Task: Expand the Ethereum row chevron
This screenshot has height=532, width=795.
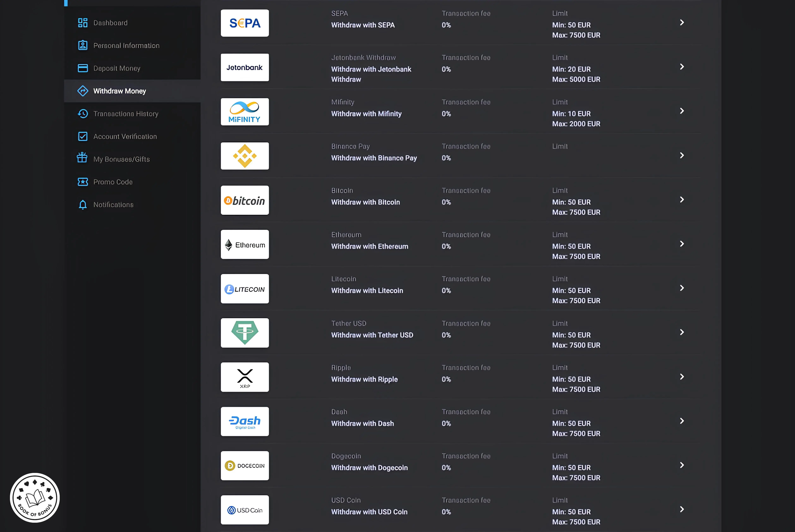Action: point(682,244)
